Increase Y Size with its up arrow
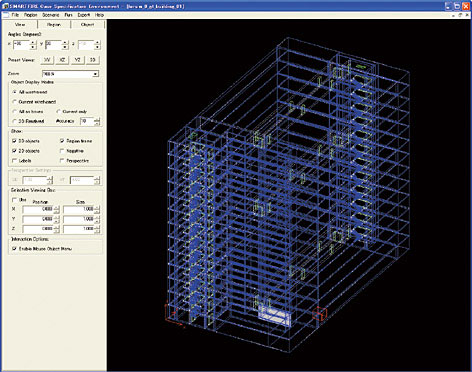This screenshot has height=372, width=472. click(97, 217)
